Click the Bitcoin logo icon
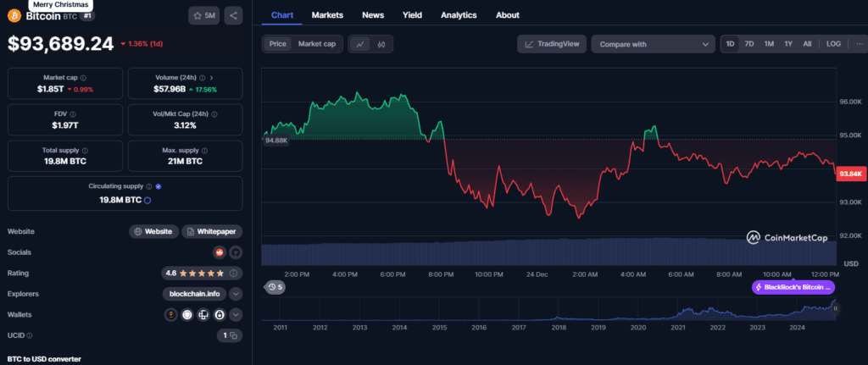868x365 pixels. [14, 16]
